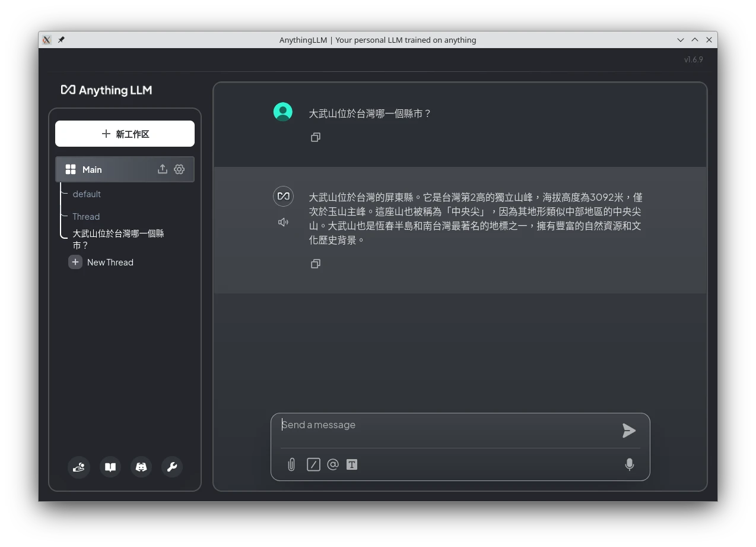Open Main workspace settings gear
Image resolution: width=756 pixels, height=547 pixels.
[x=179, y=169]
